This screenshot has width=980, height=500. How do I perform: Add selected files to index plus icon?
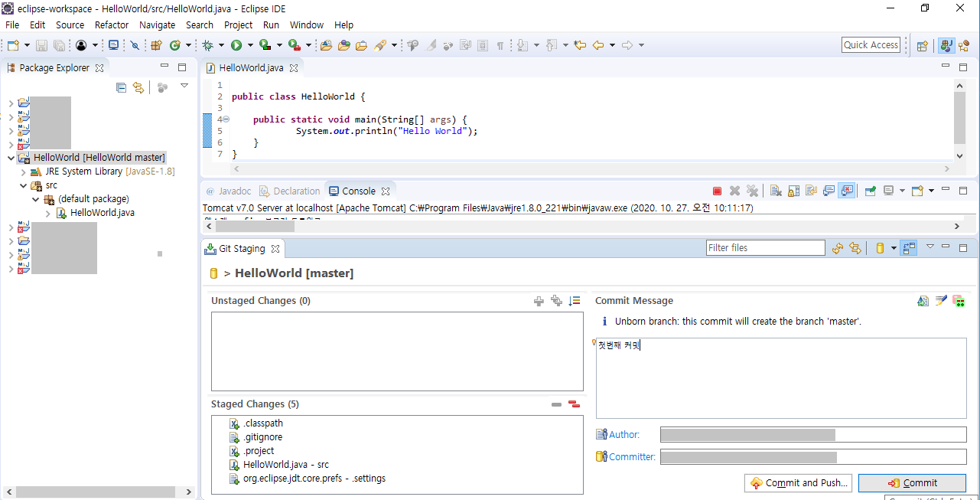539,301
